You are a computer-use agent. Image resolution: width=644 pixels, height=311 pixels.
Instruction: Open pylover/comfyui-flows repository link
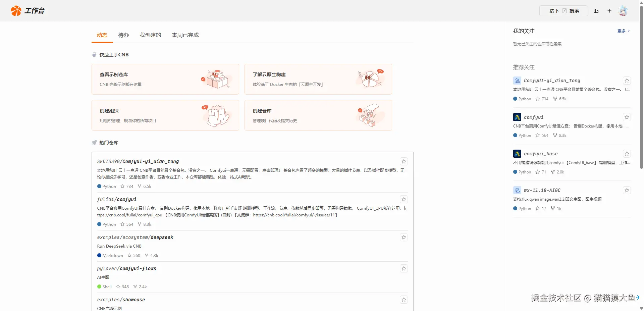pyautogui.click(x=126, y=268)
